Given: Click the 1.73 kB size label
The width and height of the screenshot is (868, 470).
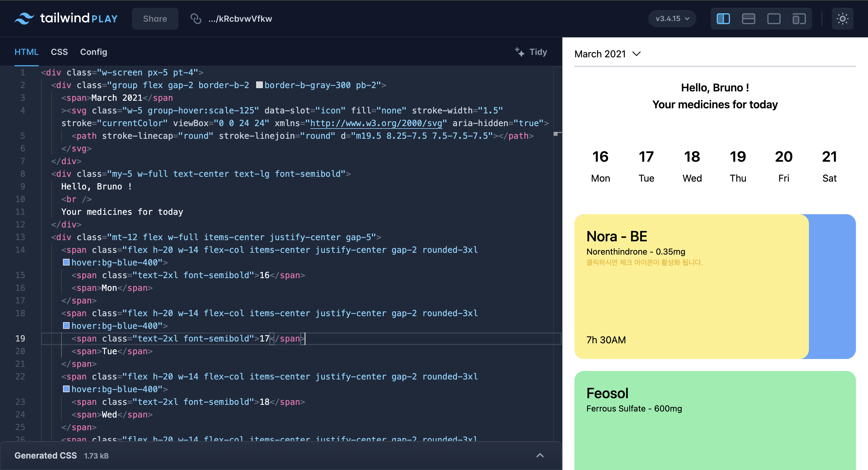Looking at the screenshot, I should (96, 456).
